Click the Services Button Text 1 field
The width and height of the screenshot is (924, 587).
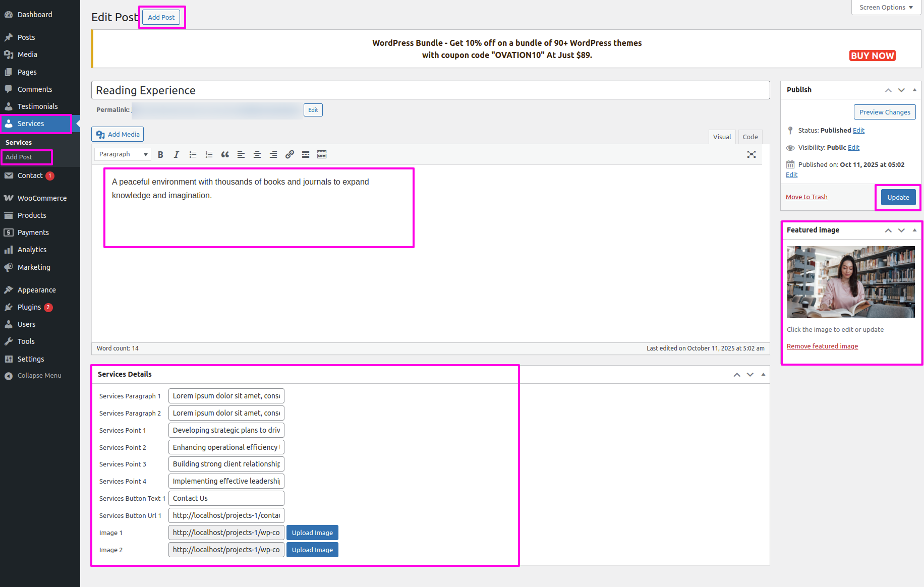[x=226, y=499]
